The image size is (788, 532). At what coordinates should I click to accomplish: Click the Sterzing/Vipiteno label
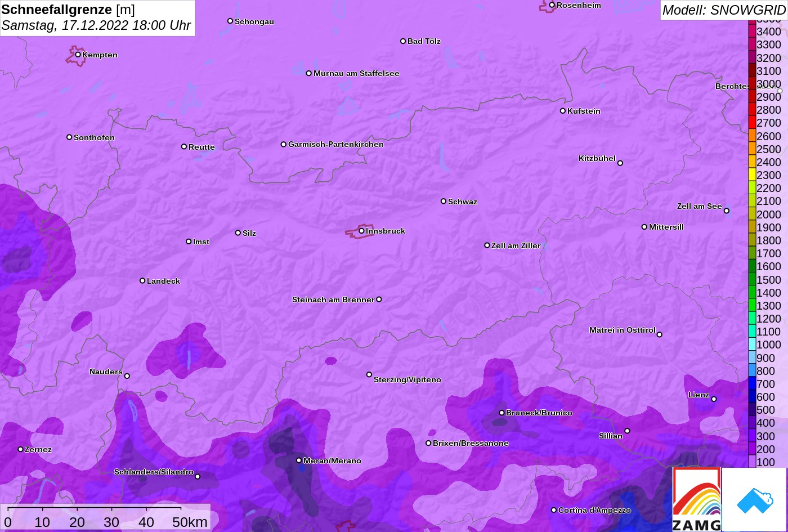click(408, 379)
